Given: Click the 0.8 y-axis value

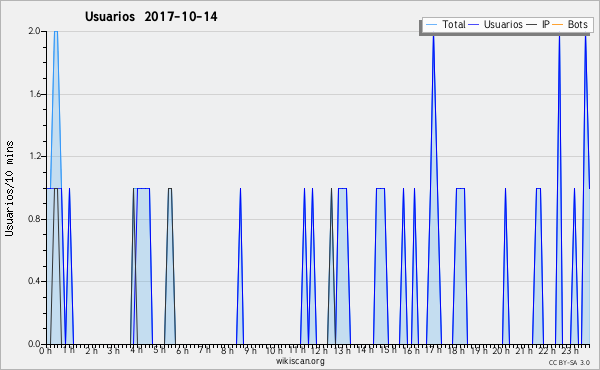Looking at the screenshot, I should click(34, 219).
